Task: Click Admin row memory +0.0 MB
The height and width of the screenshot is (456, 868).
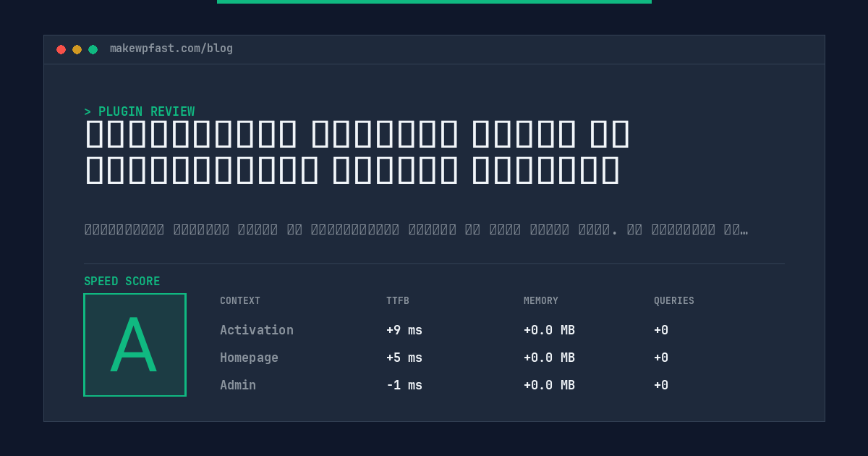Action: point(549,385)
